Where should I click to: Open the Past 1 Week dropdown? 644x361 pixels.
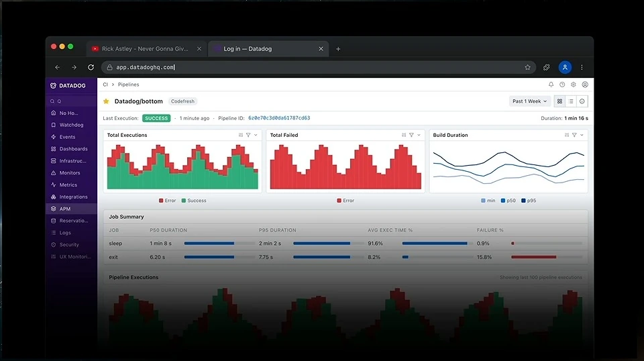coord(529,101)
